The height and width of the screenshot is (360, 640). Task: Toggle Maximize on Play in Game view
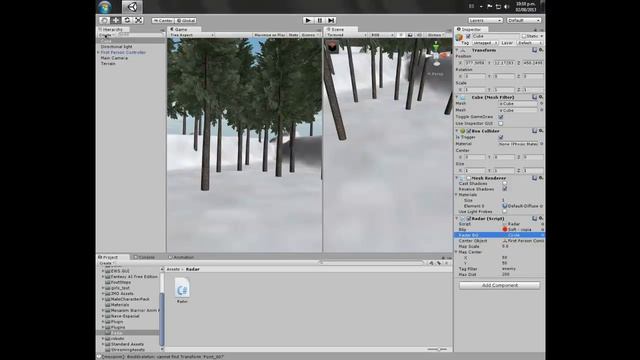point(269,35)
